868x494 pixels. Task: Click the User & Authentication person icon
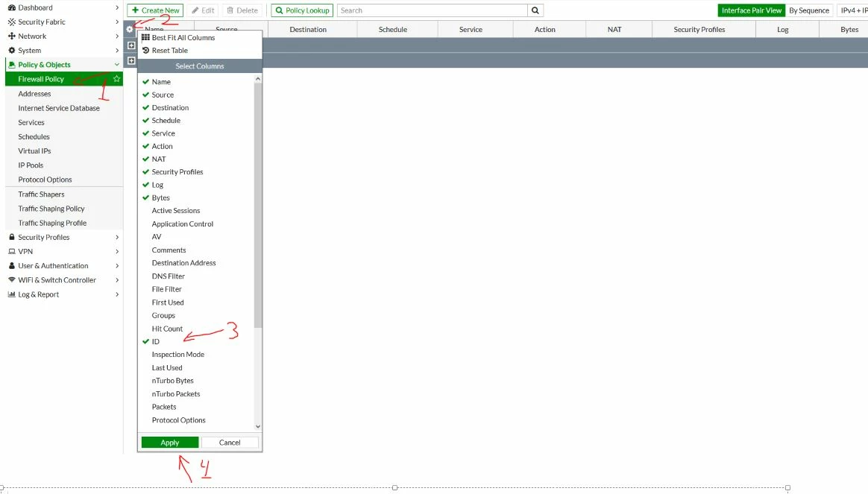(x=12, y=266)
